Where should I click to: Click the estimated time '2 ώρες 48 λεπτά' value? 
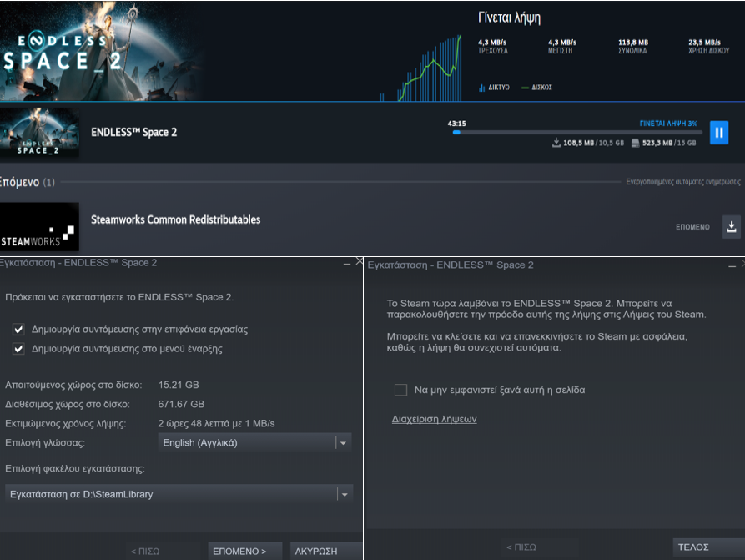(216, 424)
